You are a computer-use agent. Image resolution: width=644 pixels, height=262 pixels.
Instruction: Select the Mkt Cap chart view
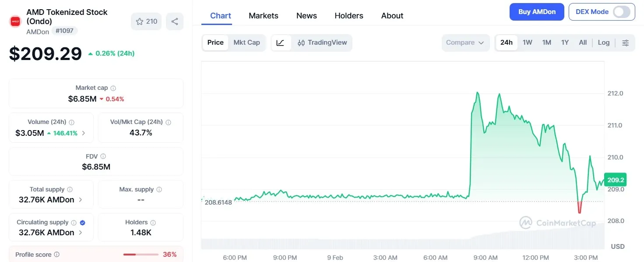(x=246, y=42)
